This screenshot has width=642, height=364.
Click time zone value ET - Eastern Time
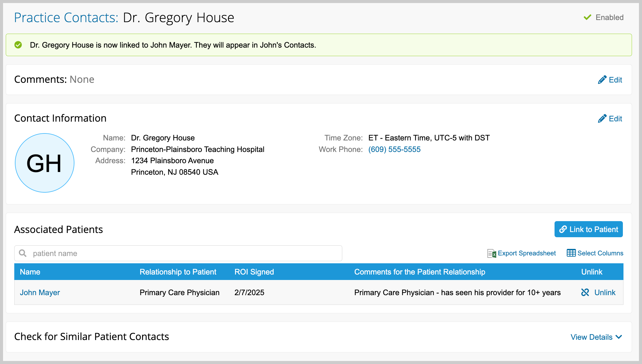click(x=429, y=138)
